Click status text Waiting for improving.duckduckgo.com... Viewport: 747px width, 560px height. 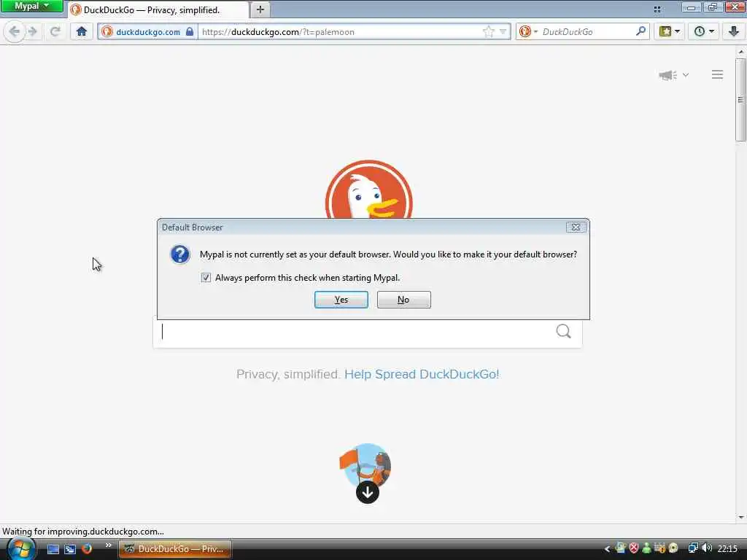click(83, 532)
